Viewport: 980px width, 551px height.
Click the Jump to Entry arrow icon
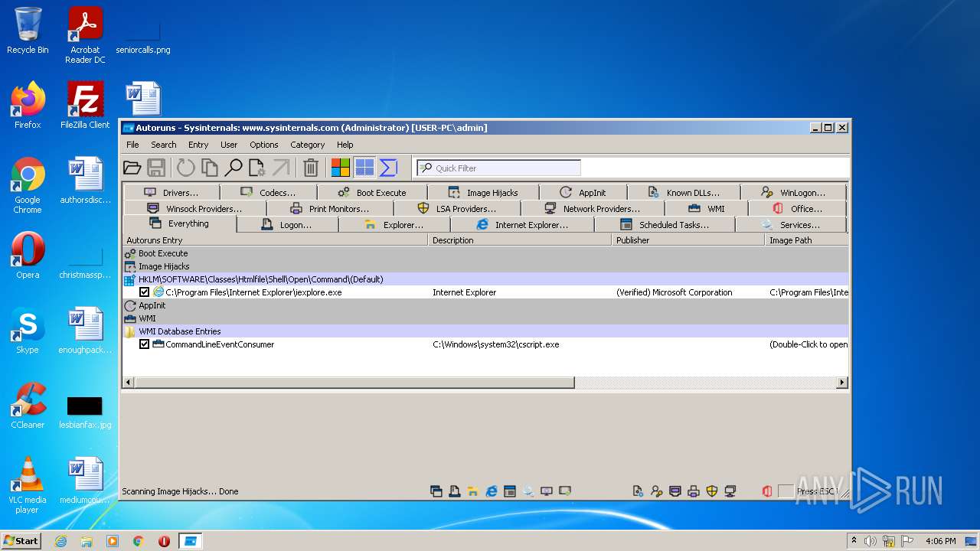[281, 168]
